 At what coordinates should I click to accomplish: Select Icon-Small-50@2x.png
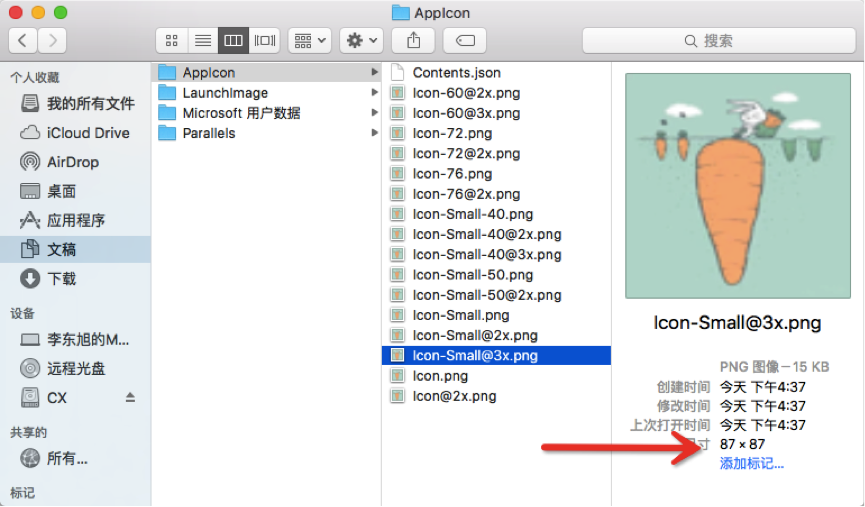click(x=496, y=295)
